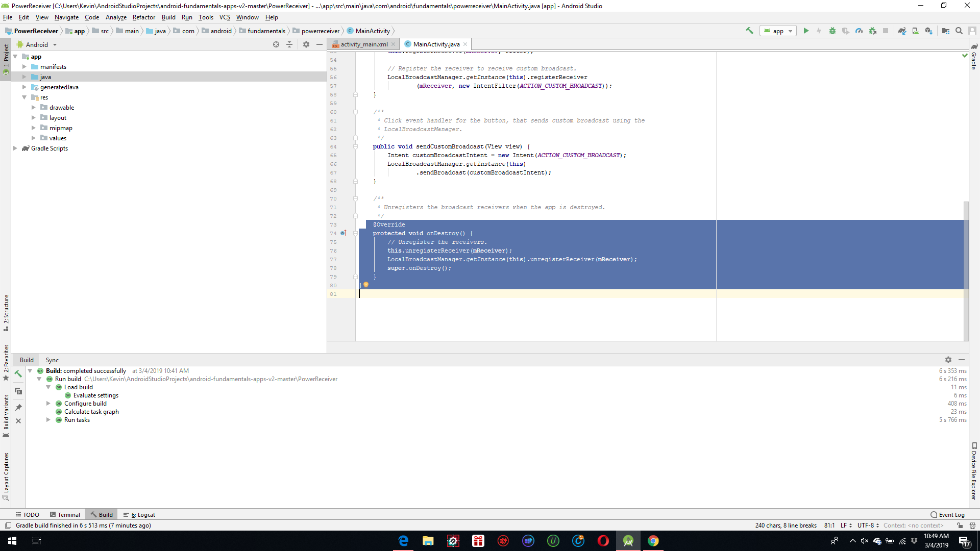Click the gray Stop square icon

coord(886,31)
